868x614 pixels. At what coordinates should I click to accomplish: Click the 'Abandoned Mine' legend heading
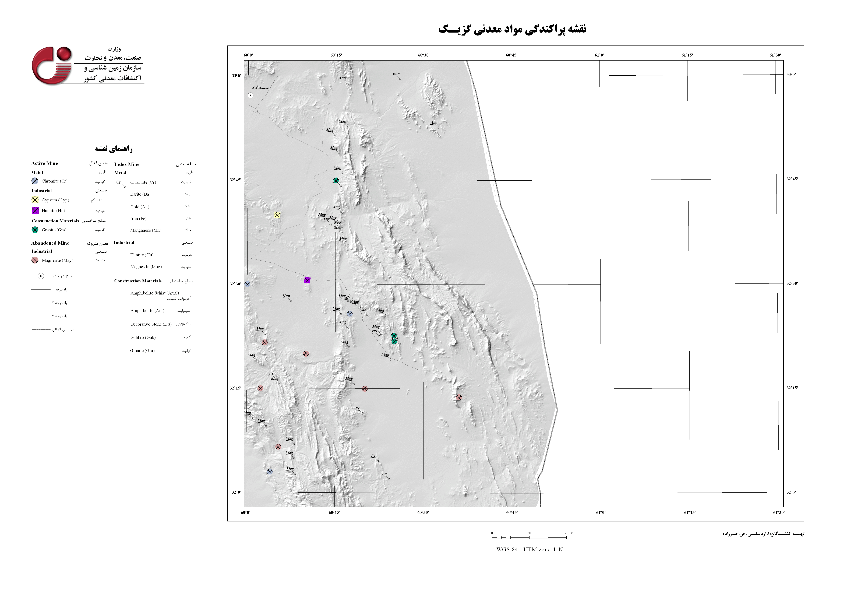[x=50, y=243]
